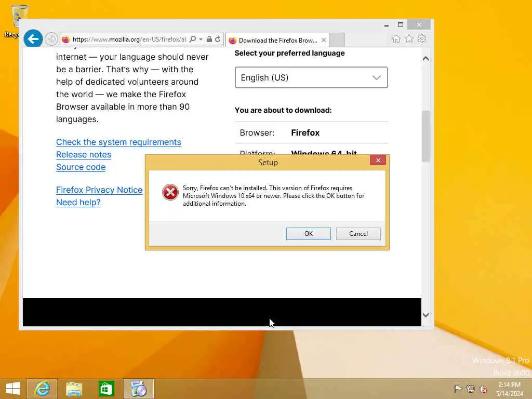
Task: Open the Windows Start button
Action: 13,389
